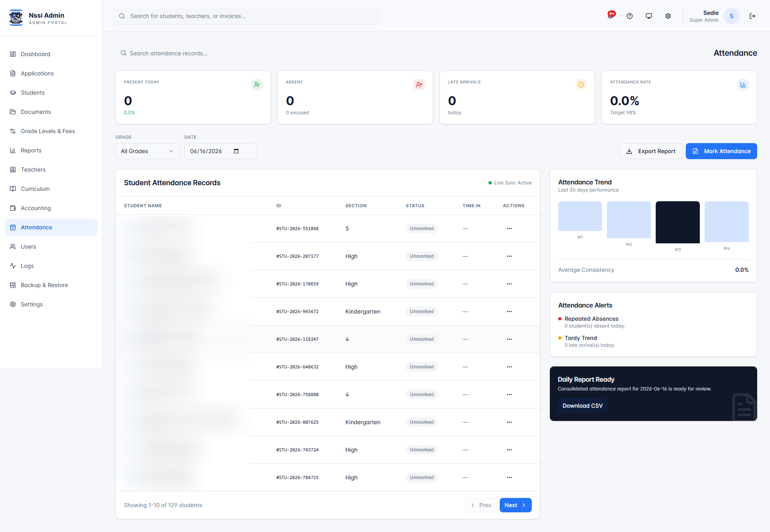770x532 pixels.
Task: Click the Unmarked status for #STU-2026-551848
Action: coord(421,229)
